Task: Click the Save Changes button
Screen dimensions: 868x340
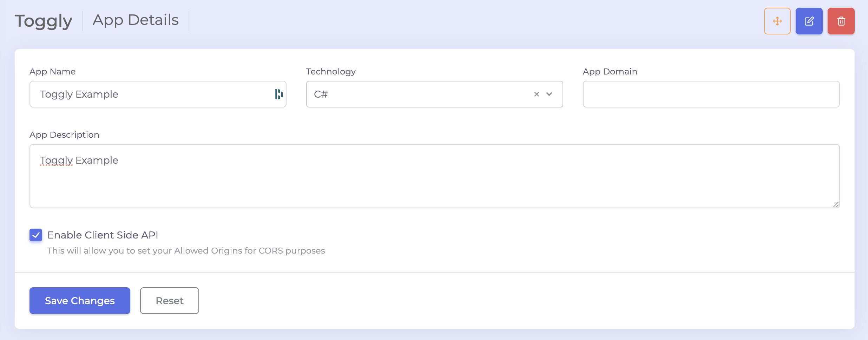Action: tap(80, 301)
